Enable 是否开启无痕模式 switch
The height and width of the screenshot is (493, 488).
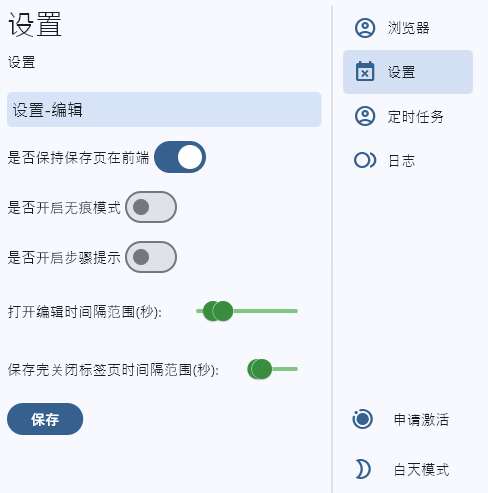coord(151,207)
